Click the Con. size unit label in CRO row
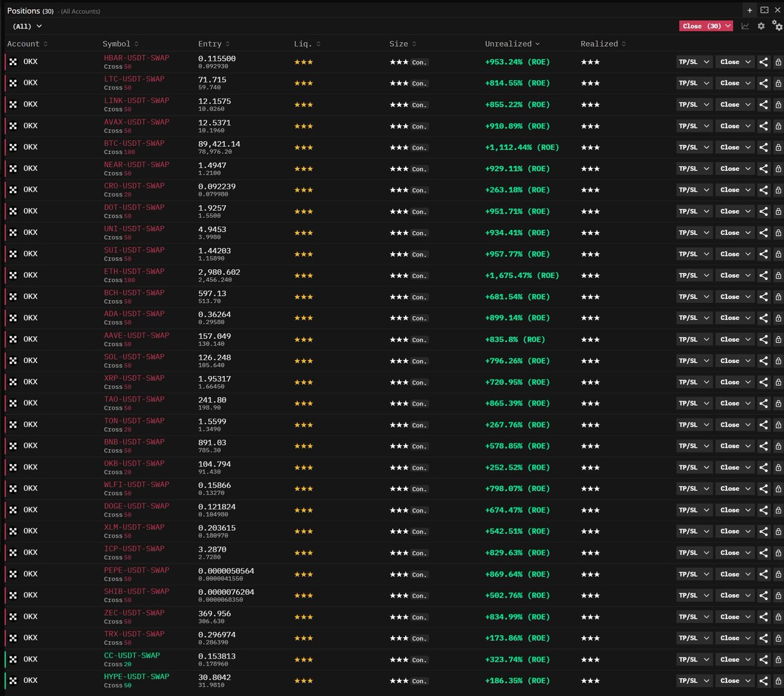The height and width of the screenshot is (696, 784). point(419,191)
